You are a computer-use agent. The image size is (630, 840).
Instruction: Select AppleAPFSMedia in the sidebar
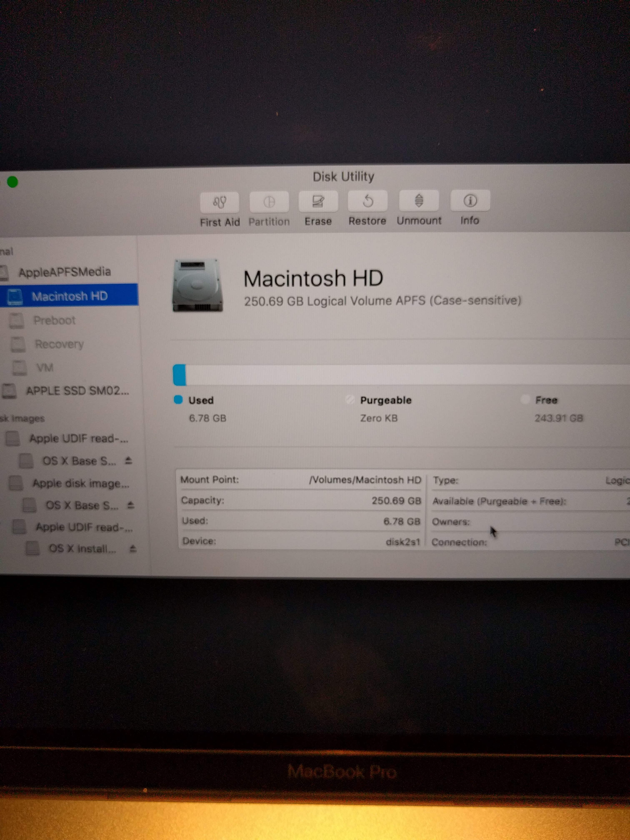pos(65,272)
